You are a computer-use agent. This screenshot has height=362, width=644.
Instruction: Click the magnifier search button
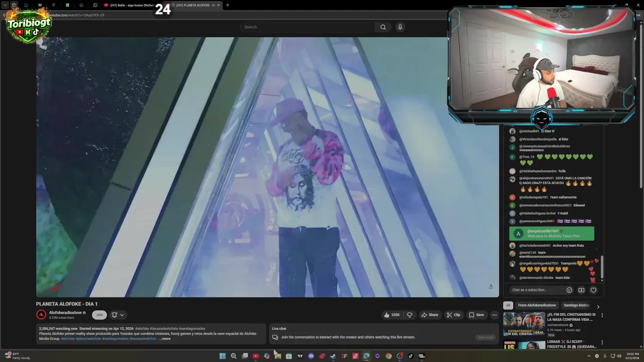383,27
